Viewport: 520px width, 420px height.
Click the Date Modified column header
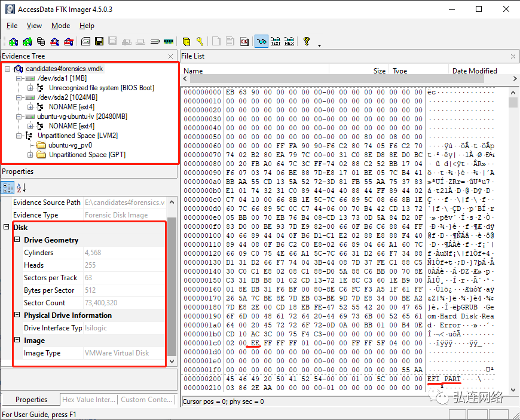point(483,70)
